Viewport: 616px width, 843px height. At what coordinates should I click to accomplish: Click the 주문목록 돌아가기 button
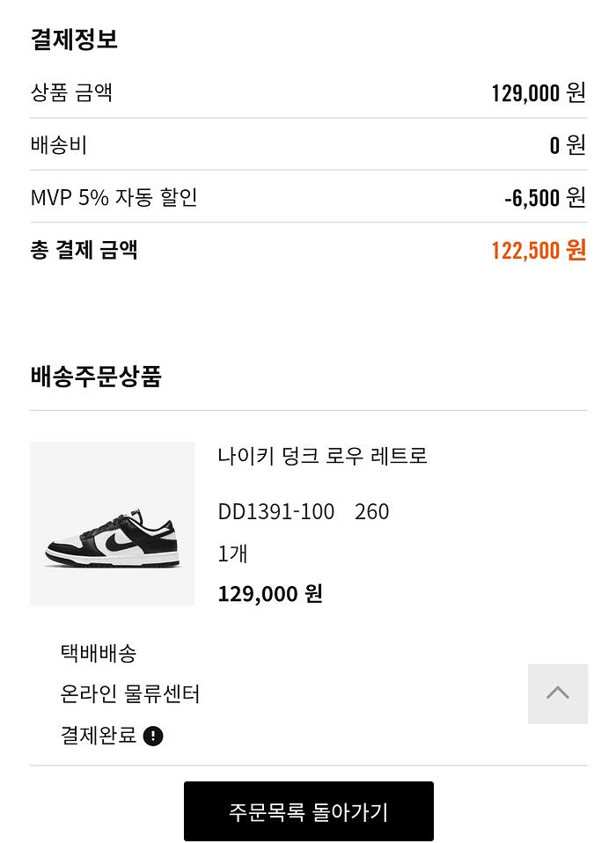309,811
